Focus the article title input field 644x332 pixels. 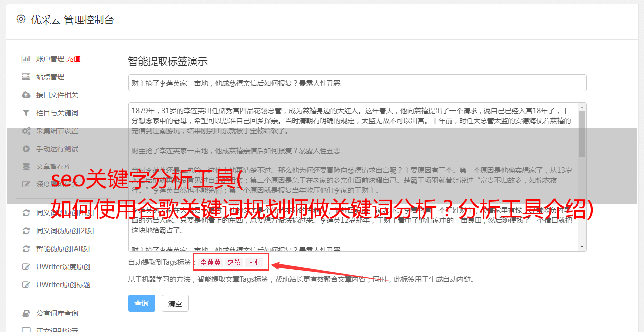[357, 83]
